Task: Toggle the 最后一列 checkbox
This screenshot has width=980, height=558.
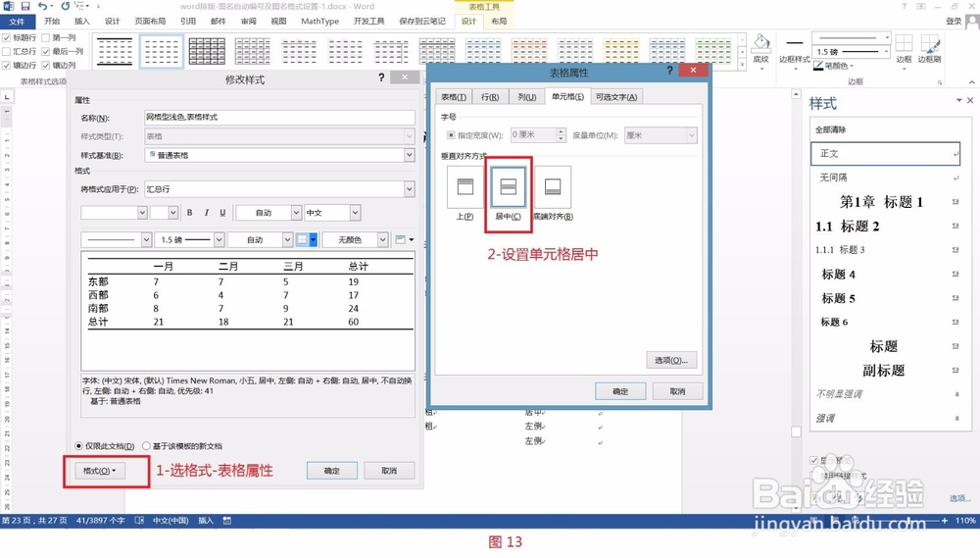Action: [46, 52]
